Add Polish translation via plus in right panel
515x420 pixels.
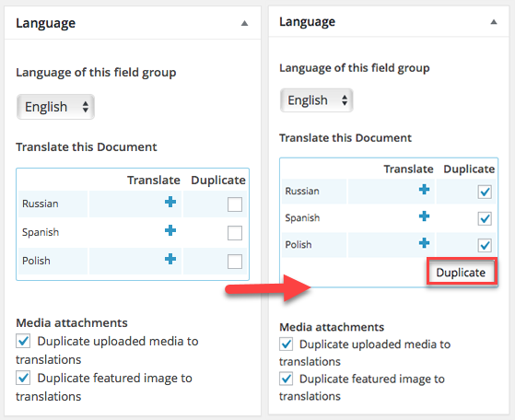424,242
